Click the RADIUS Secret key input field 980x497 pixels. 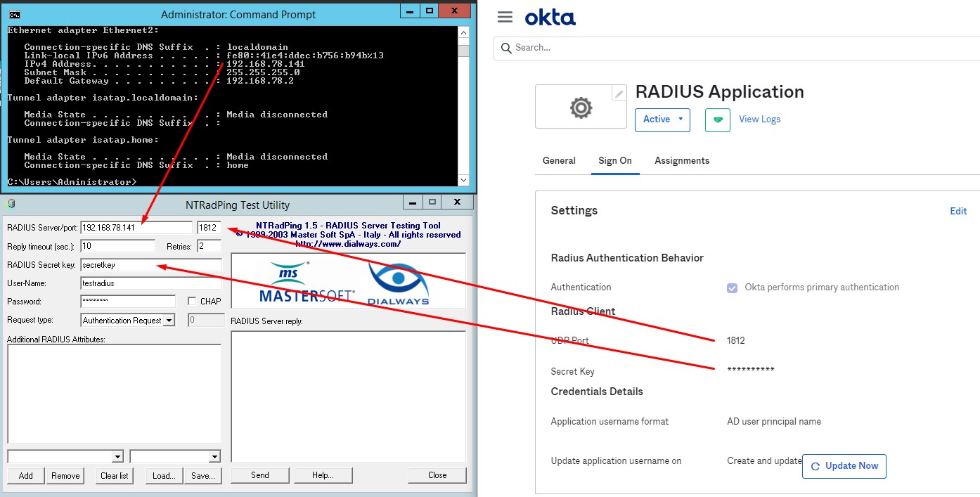tap(150, 265)
